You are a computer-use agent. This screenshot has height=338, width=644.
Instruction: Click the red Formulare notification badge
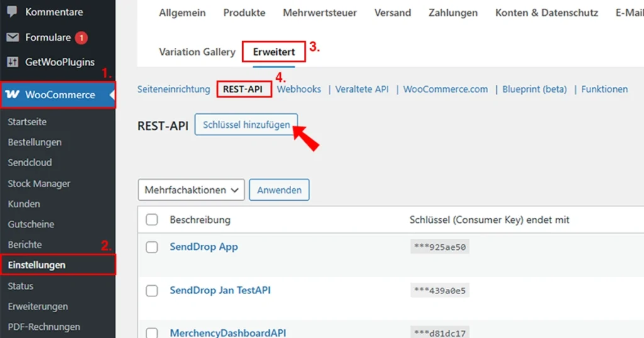(81, 38)
